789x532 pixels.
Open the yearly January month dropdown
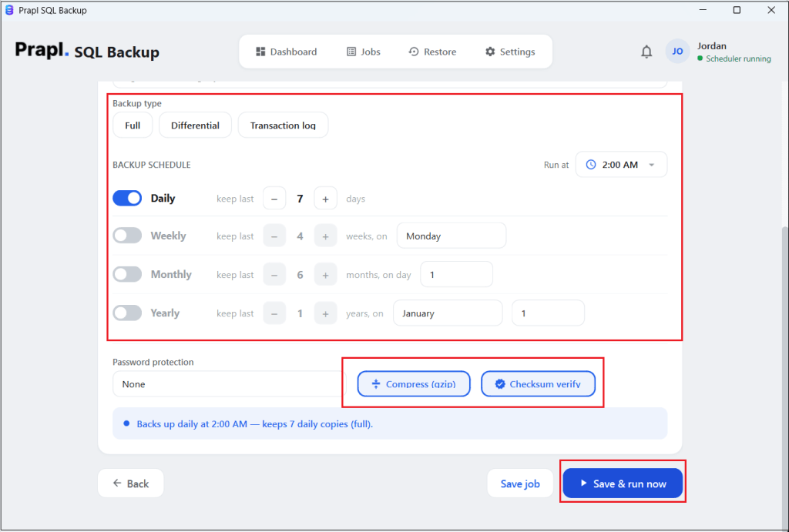click(x=448, y=313)
